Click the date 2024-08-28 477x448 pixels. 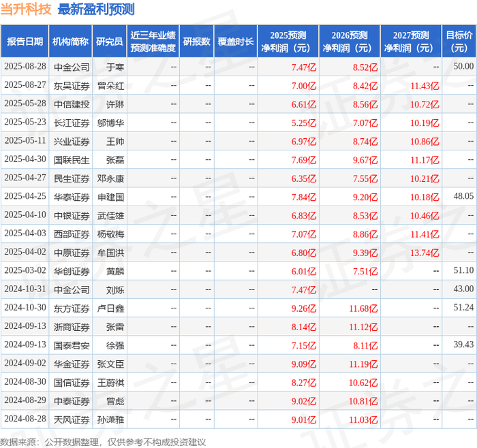click(x=25, y=419)
